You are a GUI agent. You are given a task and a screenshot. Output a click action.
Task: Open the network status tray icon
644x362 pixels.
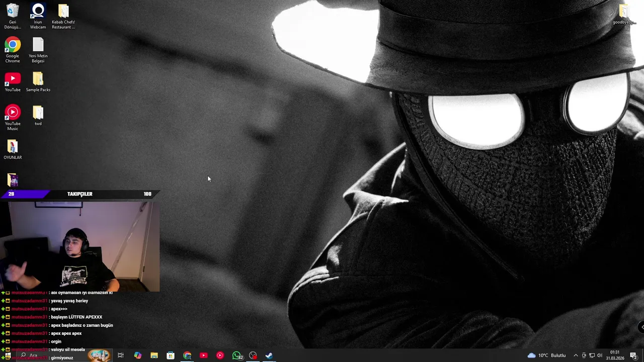(x=592, y=355)
